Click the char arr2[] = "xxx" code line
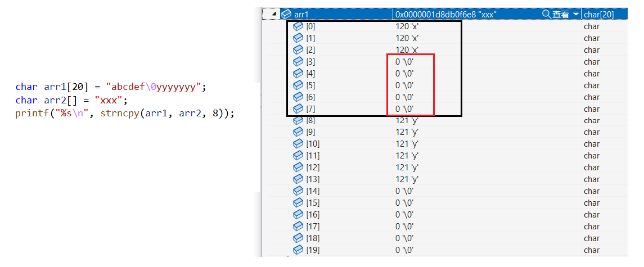 (72, 100)
